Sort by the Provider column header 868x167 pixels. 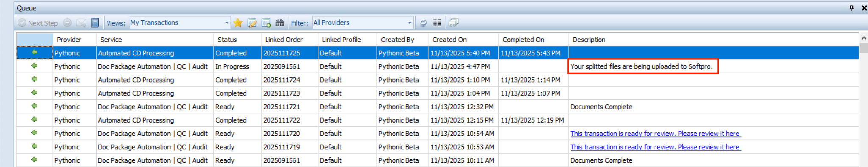(x=75, y=40)
